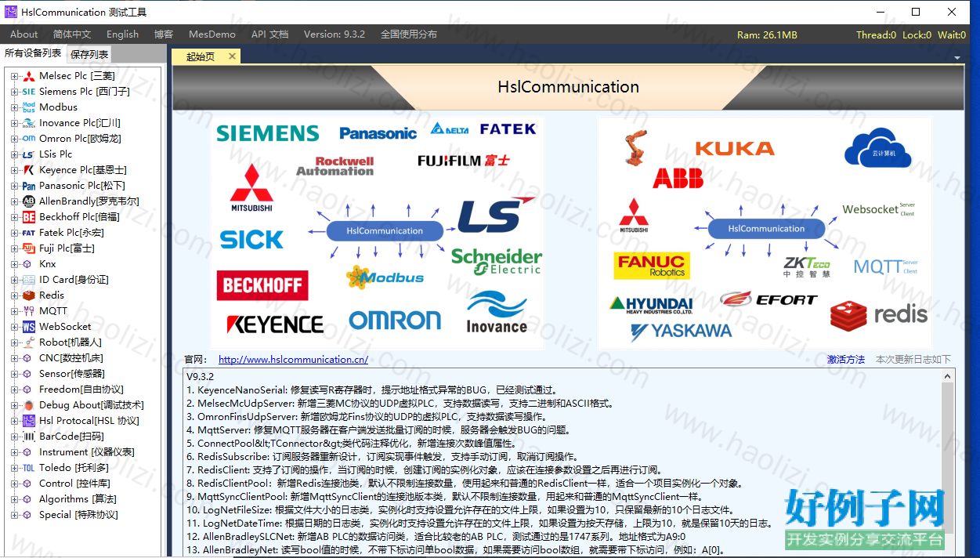Screen dimensions: 980x558
Task: Expand the Sensor node
Action: click(14, 374)
